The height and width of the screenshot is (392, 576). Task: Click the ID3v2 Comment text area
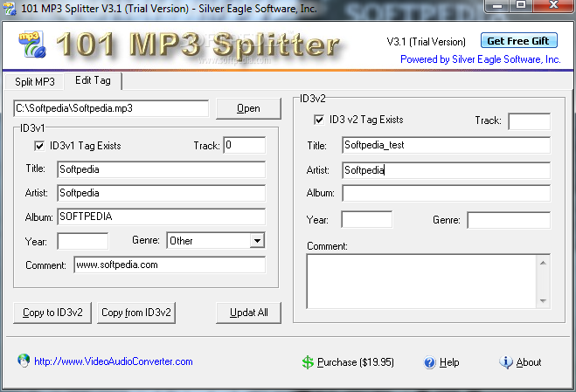coord(421,281)
